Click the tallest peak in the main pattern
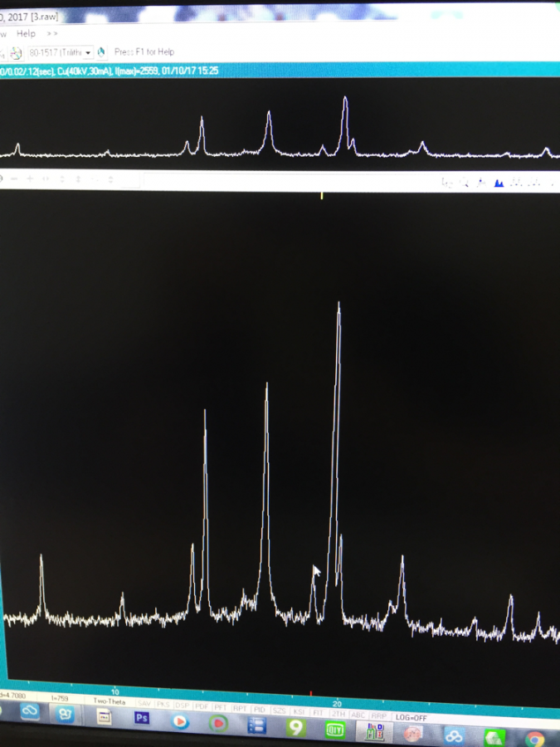 pos(338,305)
